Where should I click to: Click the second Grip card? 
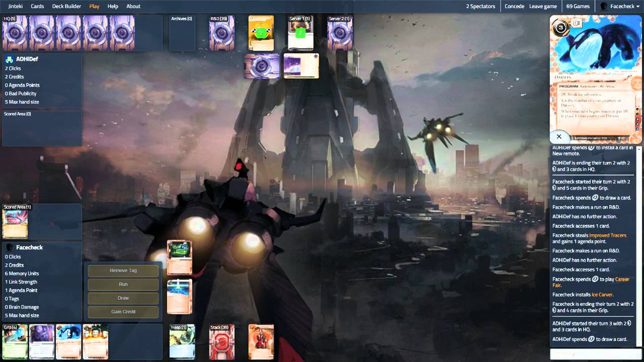[42, 342]
